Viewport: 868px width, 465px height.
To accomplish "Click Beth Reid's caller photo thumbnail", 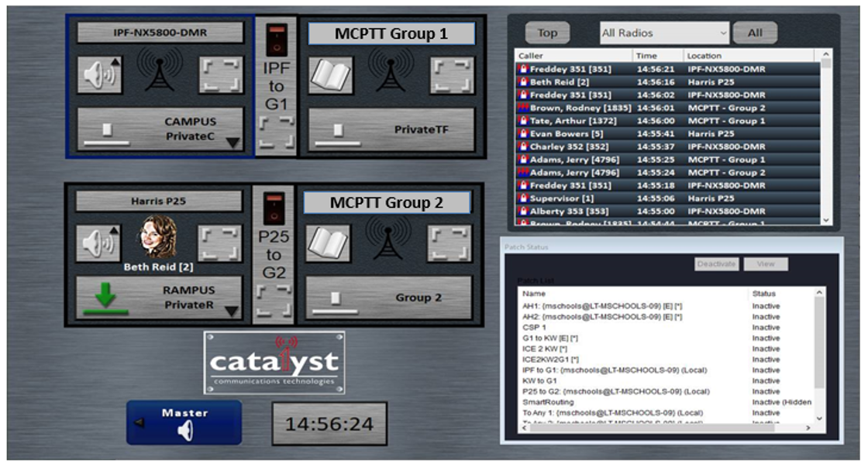I will (158, 237).
